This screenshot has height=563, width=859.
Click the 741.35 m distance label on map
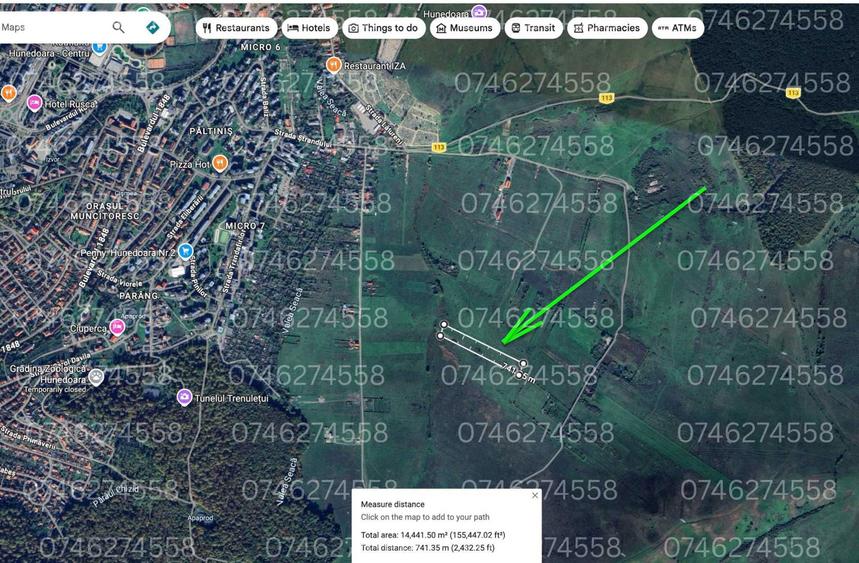coord(518,372)
